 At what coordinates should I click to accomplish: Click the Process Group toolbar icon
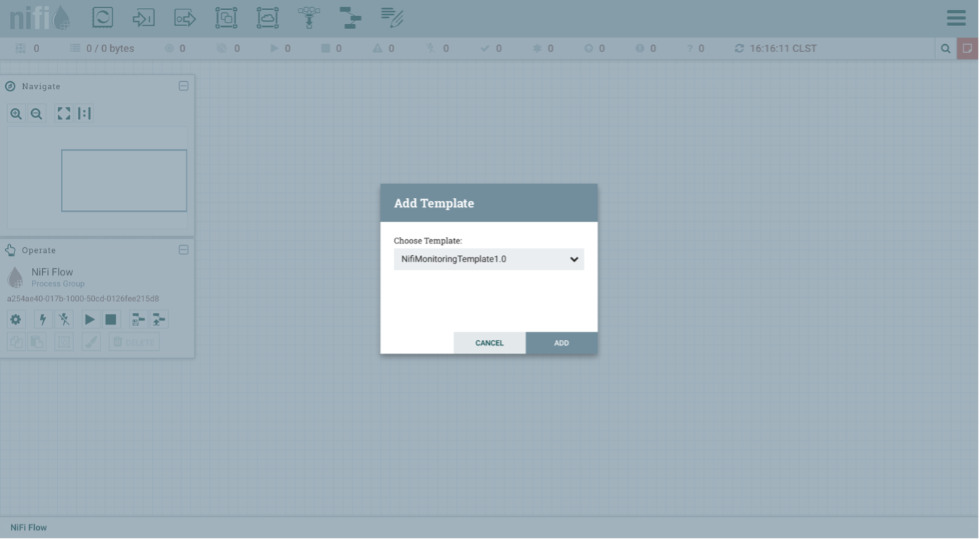tap(225, 18)
